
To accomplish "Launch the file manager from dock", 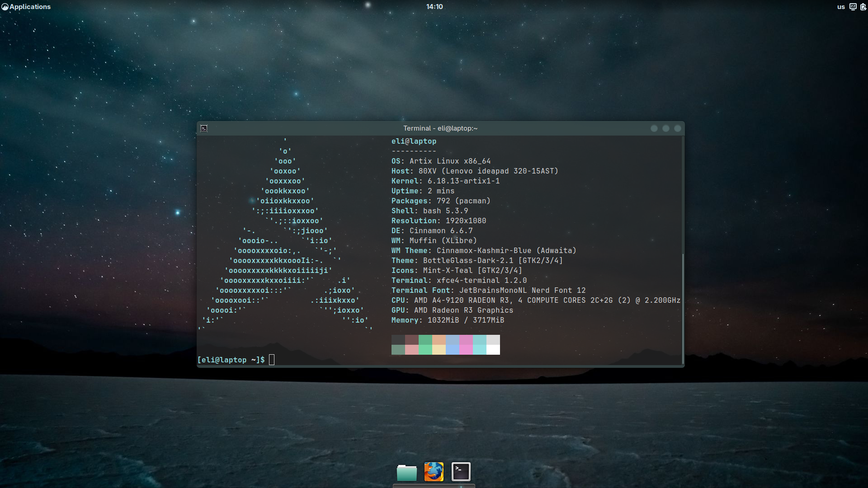I will coord(406,472).
